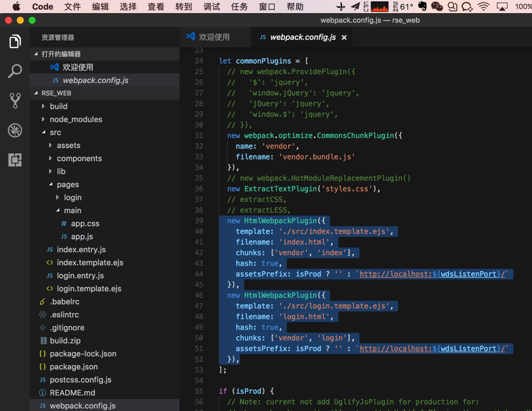Open the 文件 menu
The image size is (532, 411).
coord(72,7)
